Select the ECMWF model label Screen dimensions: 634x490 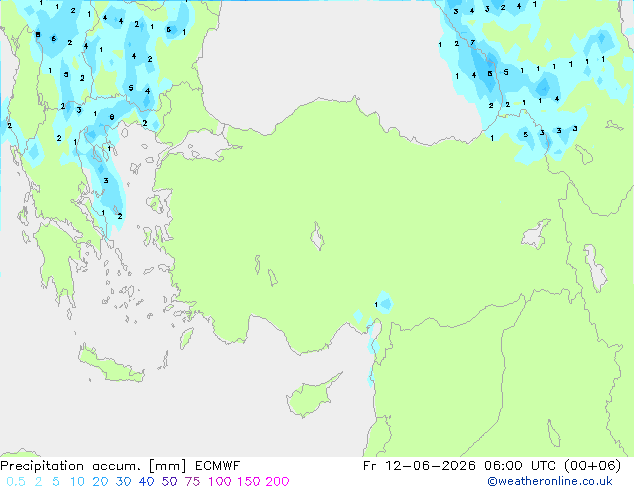pyautogui.click(x=218, y=466)
